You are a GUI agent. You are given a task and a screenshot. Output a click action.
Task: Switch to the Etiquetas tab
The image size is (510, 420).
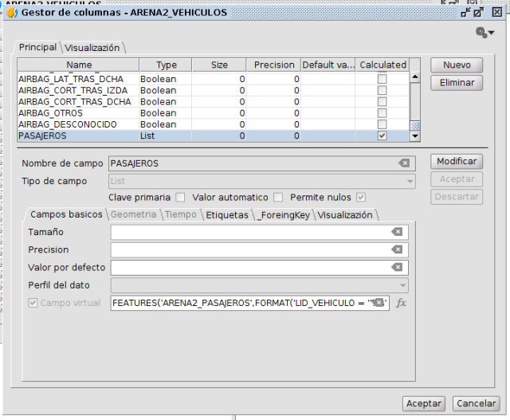pyautogui.click(x=227, y=215)
